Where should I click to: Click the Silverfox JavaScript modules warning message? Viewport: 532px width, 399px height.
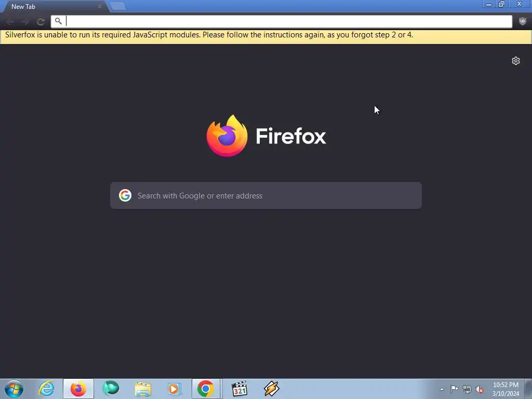click(209, 35)
